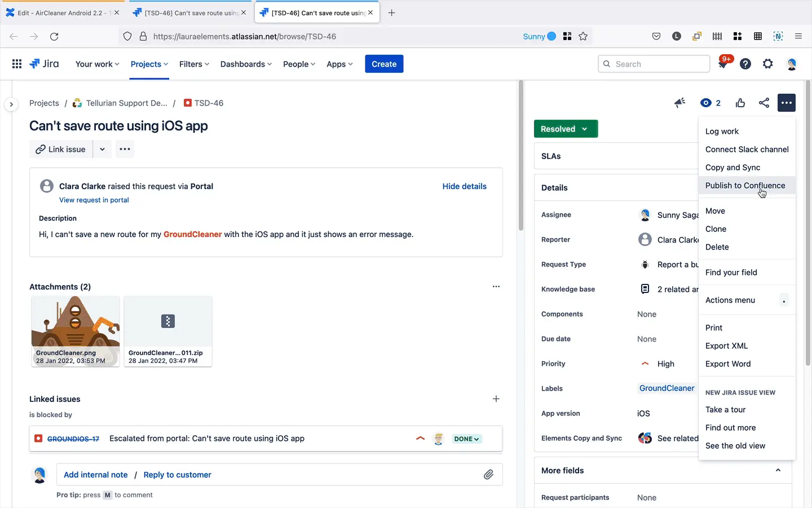The height and width of the screenshot is (508, 812).
Task: Add linked issue with plus icon
Action: [x=496, y=399]
